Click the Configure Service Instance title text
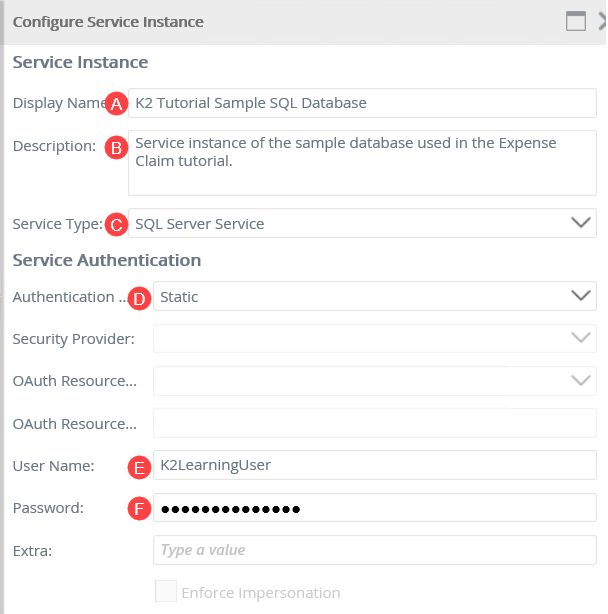Screen dimensions: 608x614 (x=108, y=22)
